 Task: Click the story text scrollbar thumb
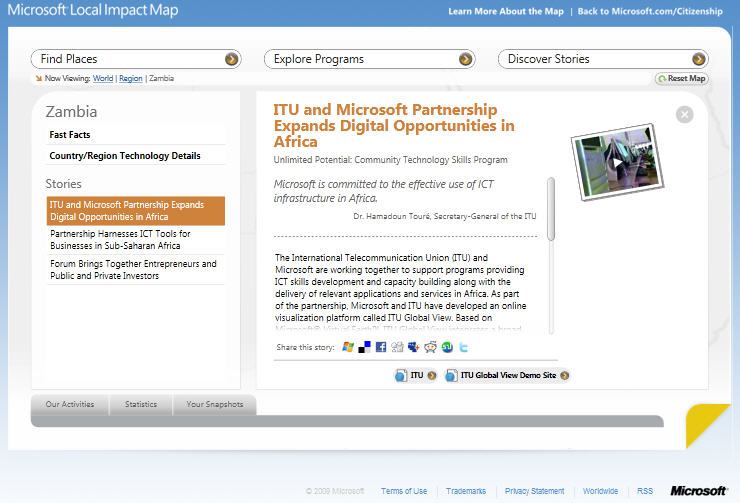tap(551, 209)
